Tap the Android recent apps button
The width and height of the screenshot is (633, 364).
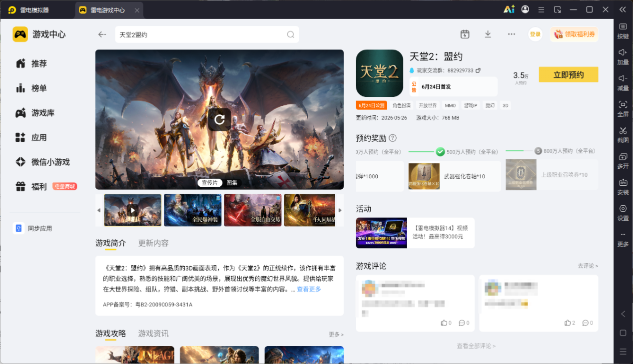click(623, 352)
